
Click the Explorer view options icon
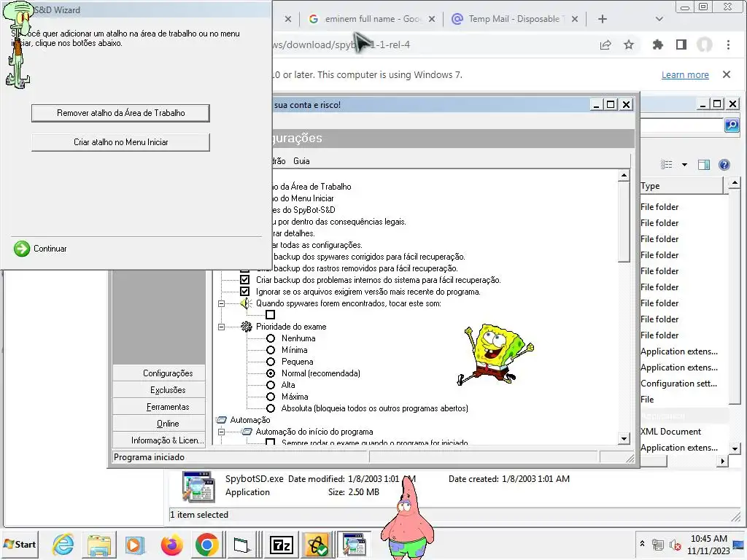667,165
